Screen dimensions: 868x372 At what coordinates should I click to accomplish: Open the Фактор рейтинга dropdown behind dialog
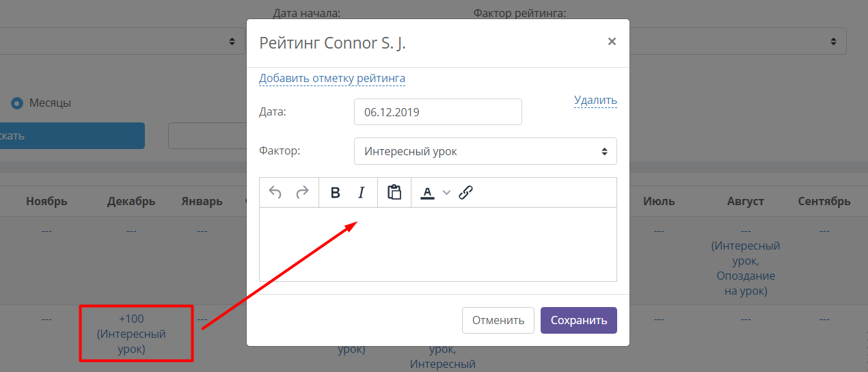click(738, 41)
